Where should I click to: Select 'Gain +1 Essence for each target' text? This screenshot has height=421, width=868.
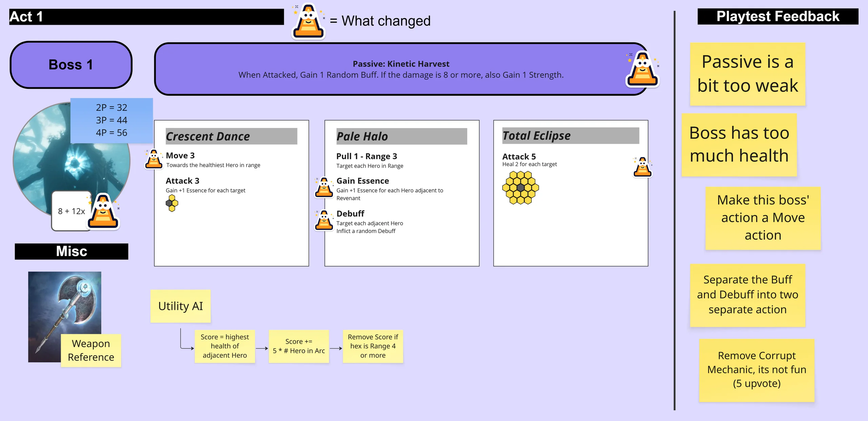tap(205, 191)
